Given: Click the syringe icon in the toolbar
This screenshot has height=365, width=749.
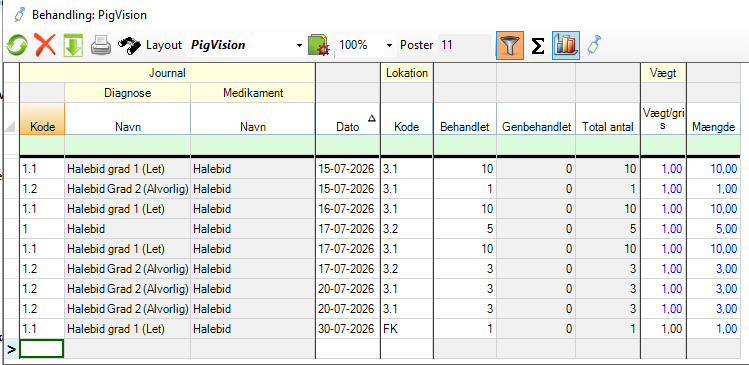Looking at the screenshot, I should pyautogui.click(x=594, y=45).
